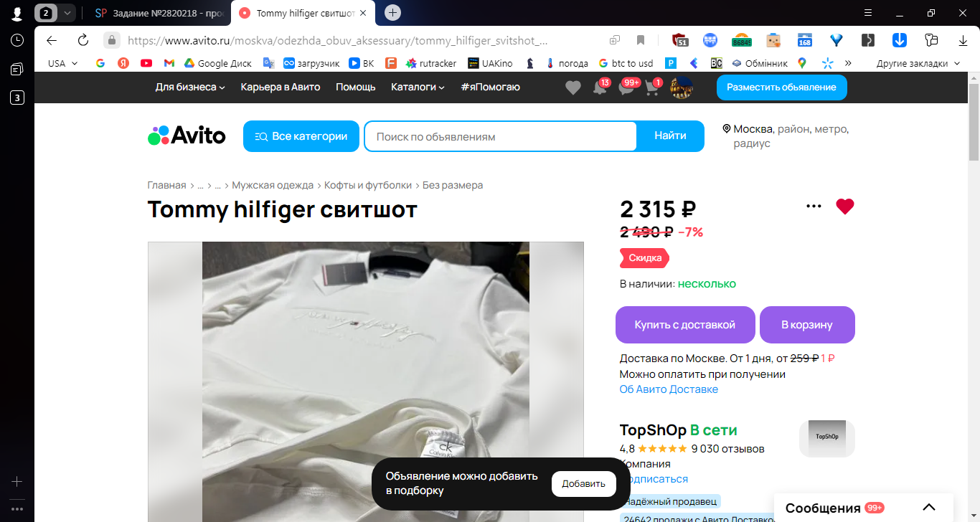Click Разместить объявление button
This screenshot has width=980, height=522.
[781, 87]
